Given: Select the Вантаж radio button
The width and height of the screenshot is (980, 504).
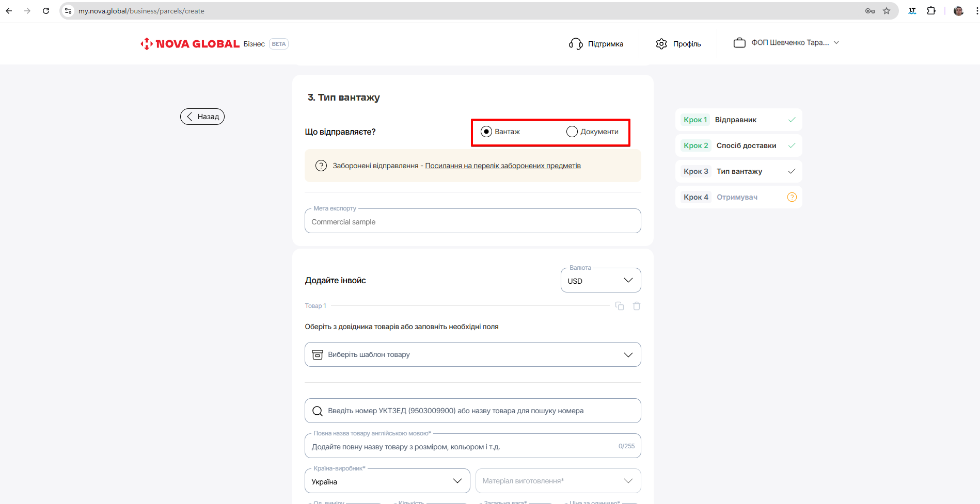Looking at the screenshot, I should point(486,132).
